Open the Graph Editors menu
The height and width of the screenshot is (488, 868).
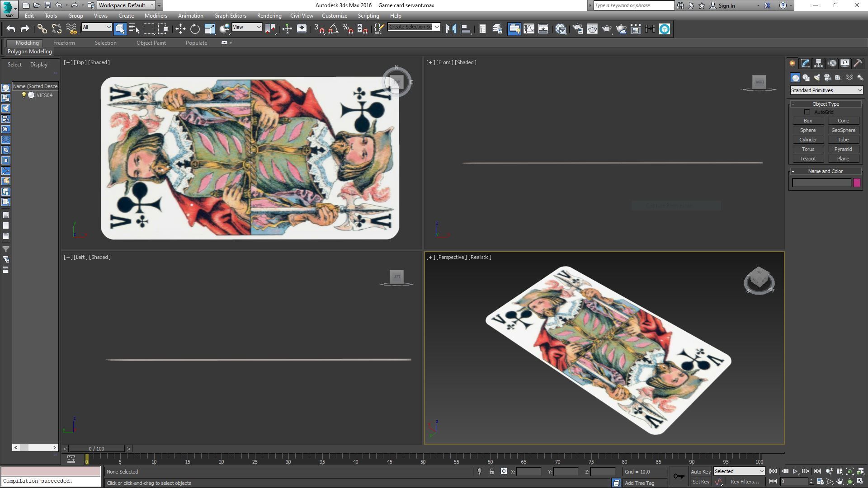[x=230, y=15]
